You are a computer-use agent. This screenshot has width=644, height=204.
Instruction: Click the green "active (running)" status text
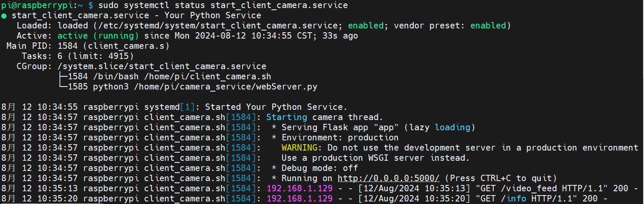[x=98, y=36]
